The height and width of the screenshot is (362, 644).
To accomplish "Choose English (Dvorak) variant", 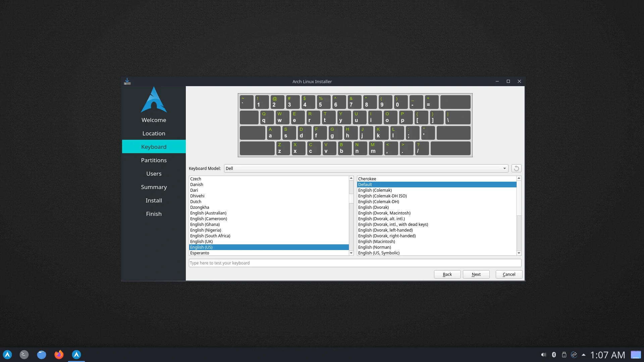I will 373,207.
